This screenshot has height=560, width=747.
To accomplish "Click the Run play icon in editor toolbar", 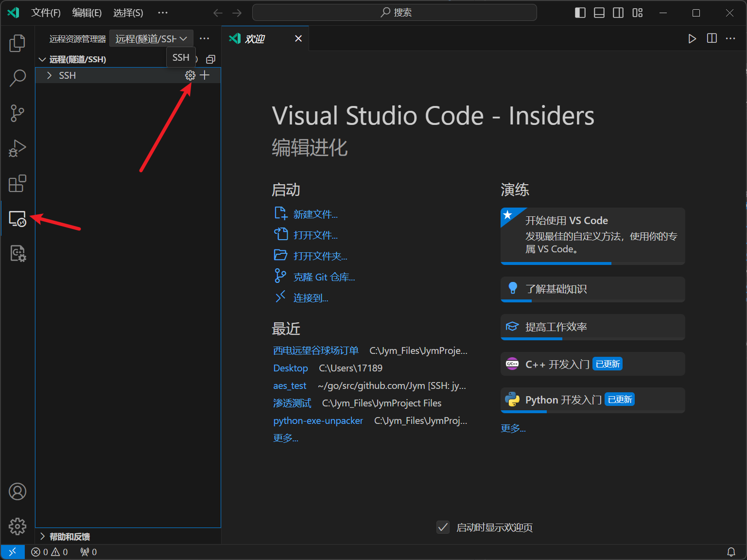I will click(x=692, y=38).
